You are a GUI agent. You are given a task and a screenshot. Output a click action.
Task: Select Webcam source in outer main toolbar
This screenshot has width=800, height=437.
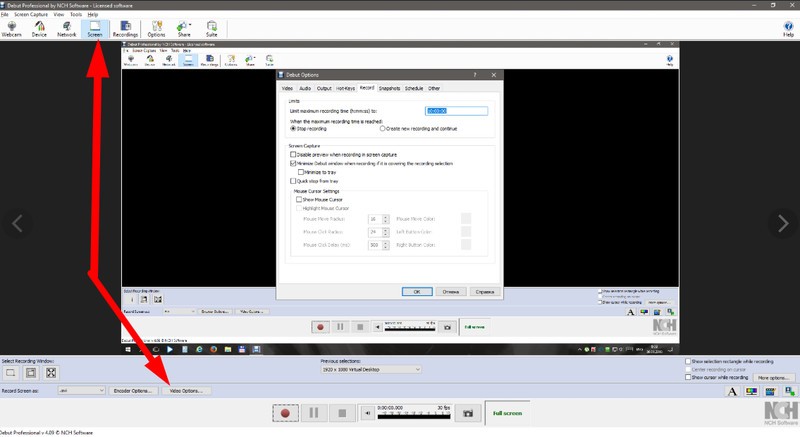(11, 29)
